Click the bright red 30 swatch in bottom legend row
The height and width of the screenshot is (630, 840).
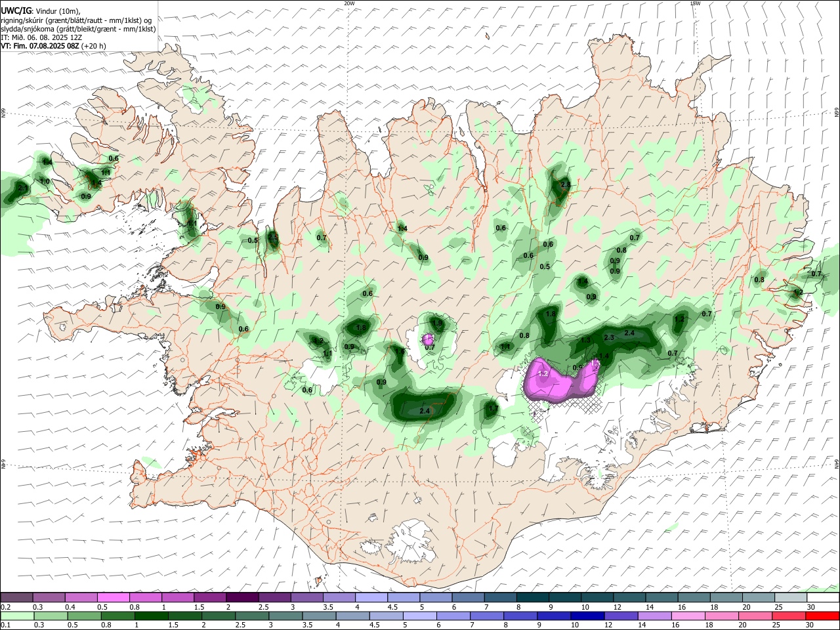point(823,616)
